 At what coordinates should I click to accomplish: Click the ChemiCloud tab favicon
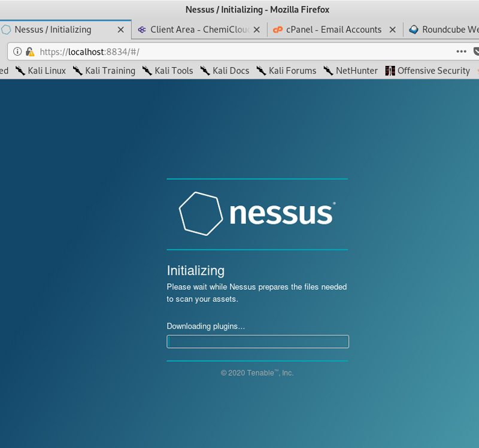[x=142, y=29]
